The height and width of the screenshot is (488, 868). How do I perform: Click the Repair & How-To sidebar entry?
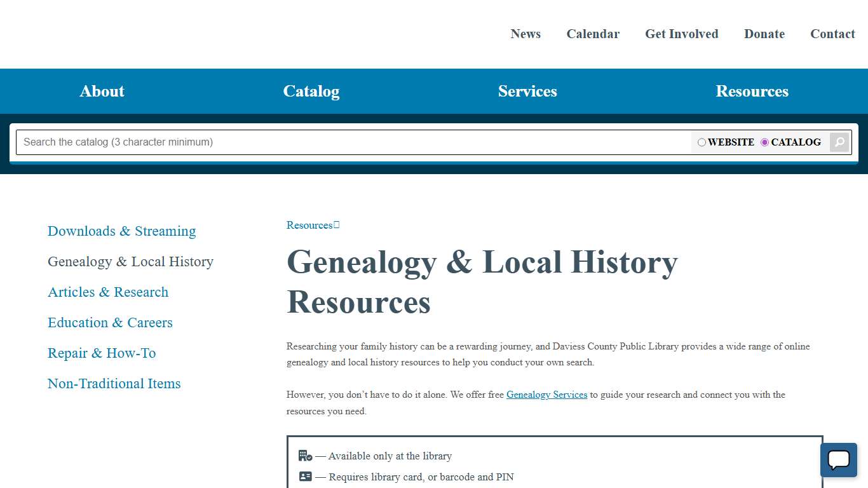click(x=102, y=353)
